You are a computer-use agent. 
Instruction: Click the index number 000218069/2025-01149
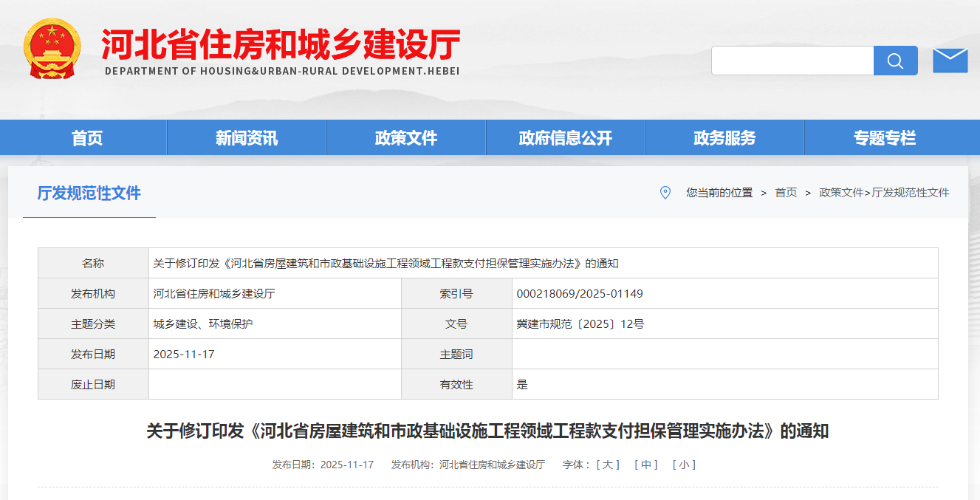pyautogui.click(x=580, y=294)
